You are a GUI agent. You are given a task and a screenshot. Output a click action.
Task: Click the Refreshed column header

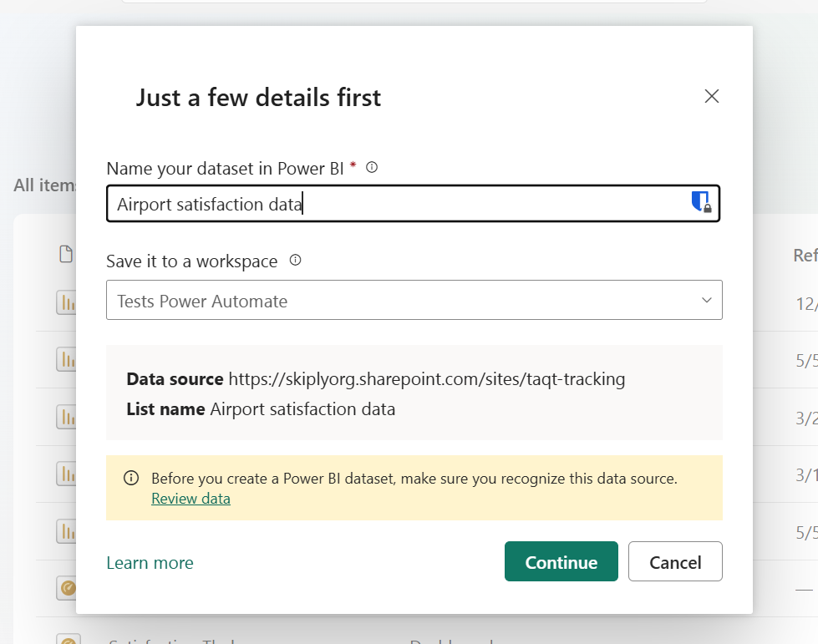(805, 256)
